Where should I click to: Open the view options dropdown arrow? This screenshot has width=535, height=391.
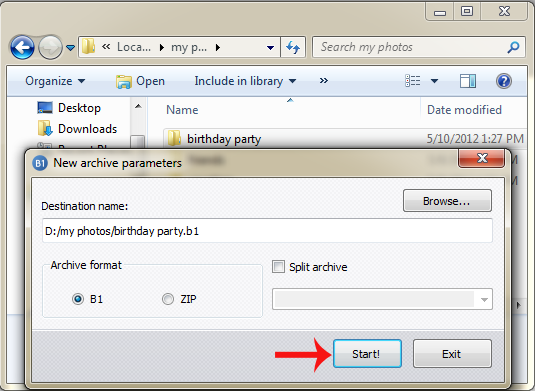(434, 81)
